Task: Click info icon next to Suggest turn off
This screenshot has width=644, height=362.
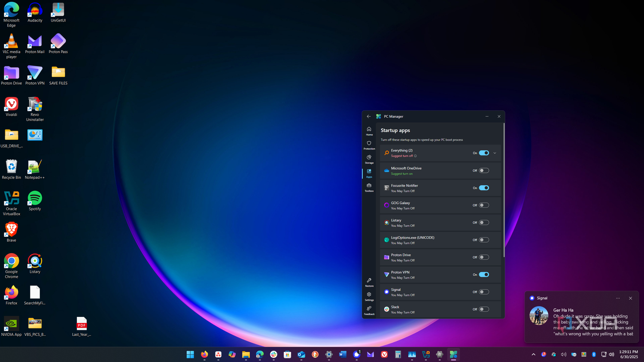Action: (415, 156)
